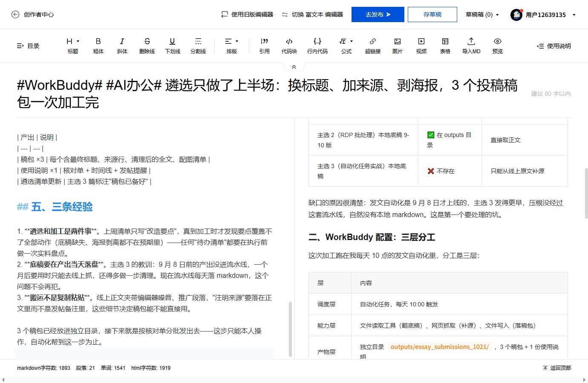This screenshot has width=588, height=383.
Task: Open the 目录 outline panel
Action: click(x=28, y=46)
